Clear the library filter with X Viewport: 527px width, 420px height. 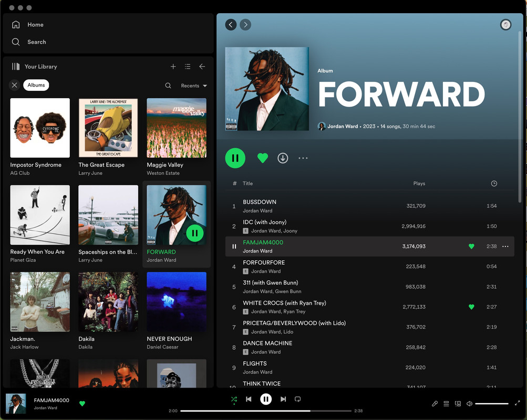(15, 85)
